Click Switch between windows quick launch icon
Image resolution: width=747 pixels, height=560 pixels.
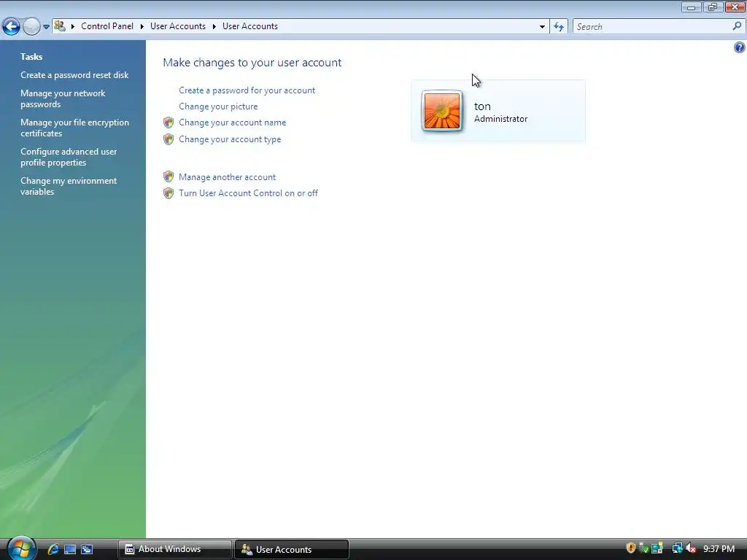[87, 549]
